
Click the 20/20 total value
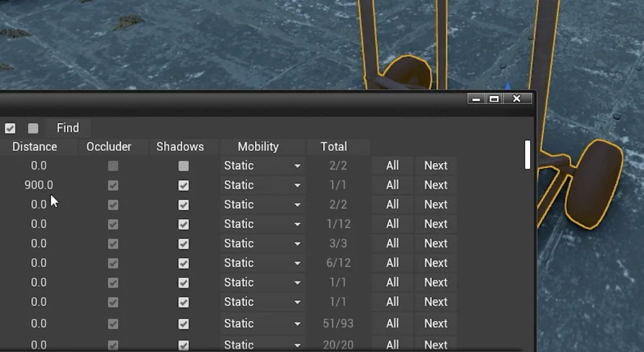339,345
